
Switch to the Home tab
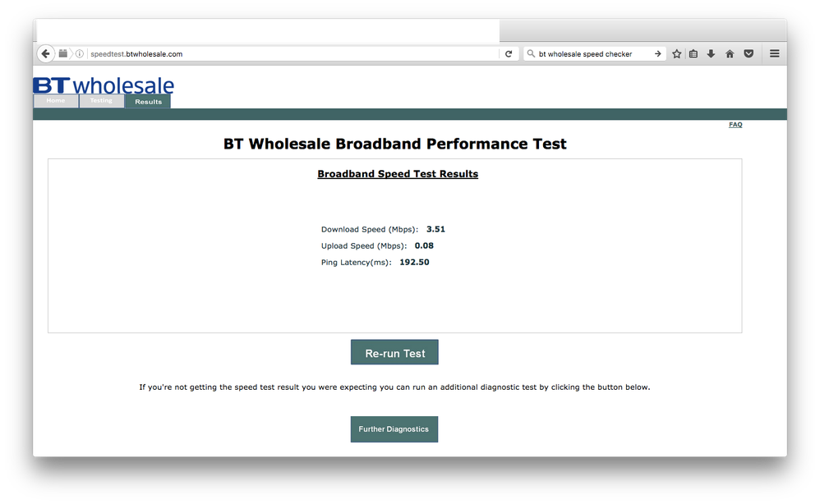(56, 101)
